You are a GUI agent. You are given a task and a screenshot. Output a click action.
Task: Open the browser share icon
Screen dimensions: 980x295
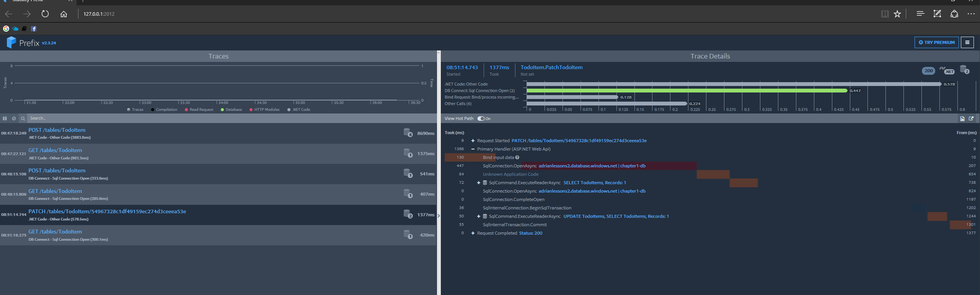coord(954,14)
